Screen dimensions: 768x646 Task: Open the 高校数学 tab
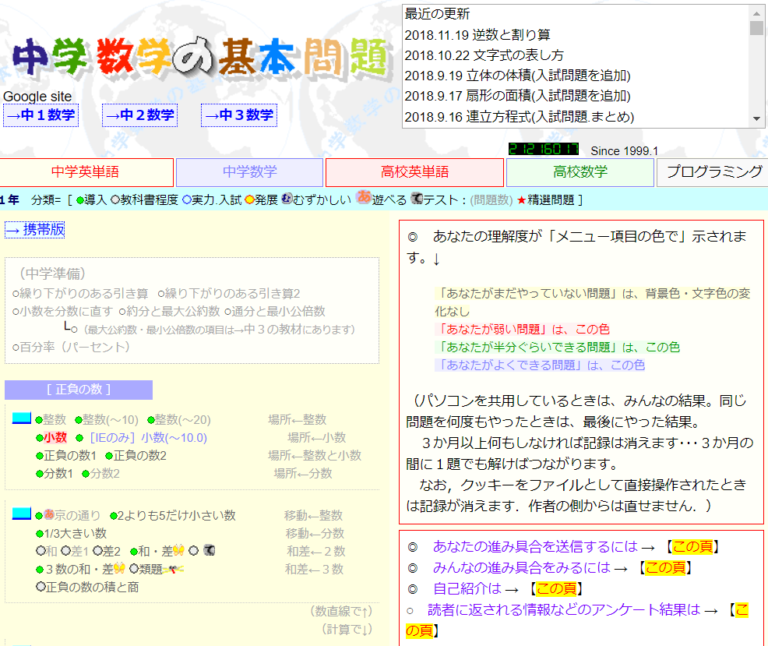pos(580,172)
